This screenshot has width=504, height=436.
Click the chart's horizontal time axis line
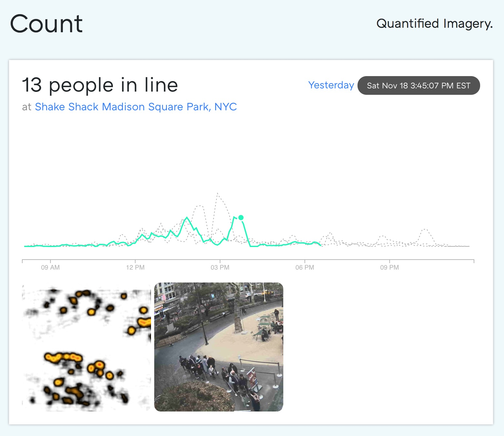(x=248, y=260)
